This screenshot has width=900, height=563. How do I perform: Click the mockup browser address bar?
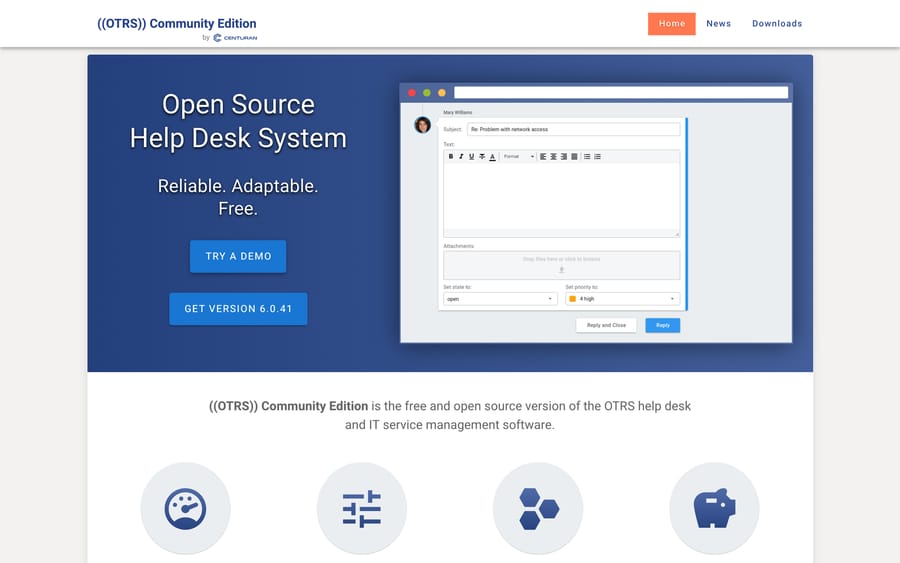coord(621,92)
